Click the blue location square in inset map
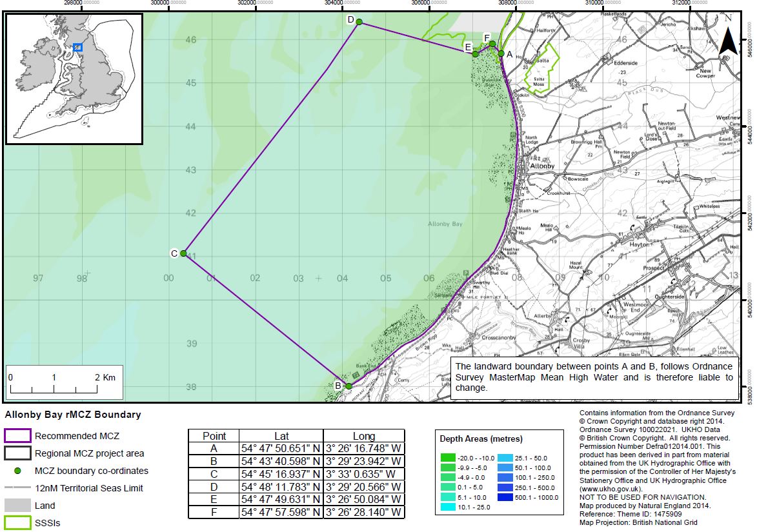This screenshot has height=532, width=757. tap(77, 47)
